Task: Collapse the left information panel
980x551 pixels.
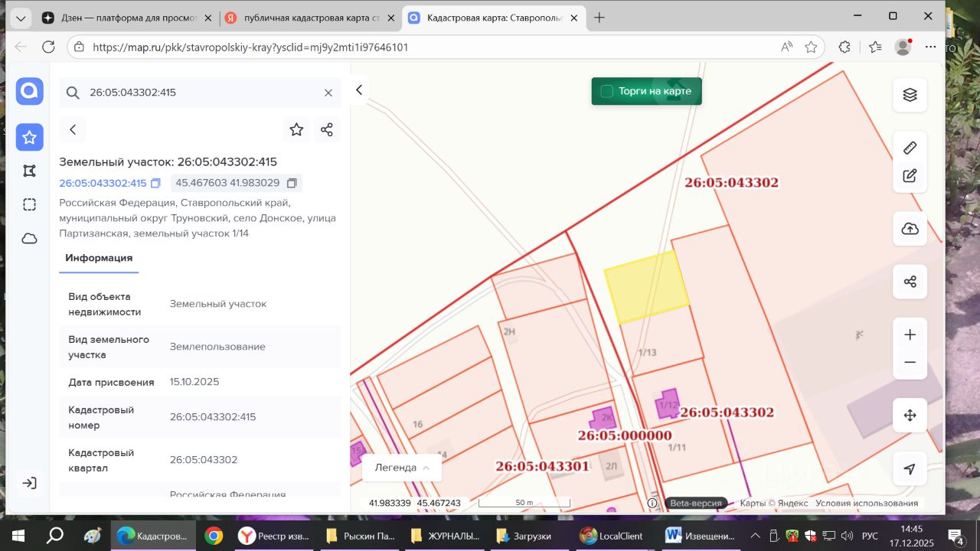Action: [x=359, y=90]
